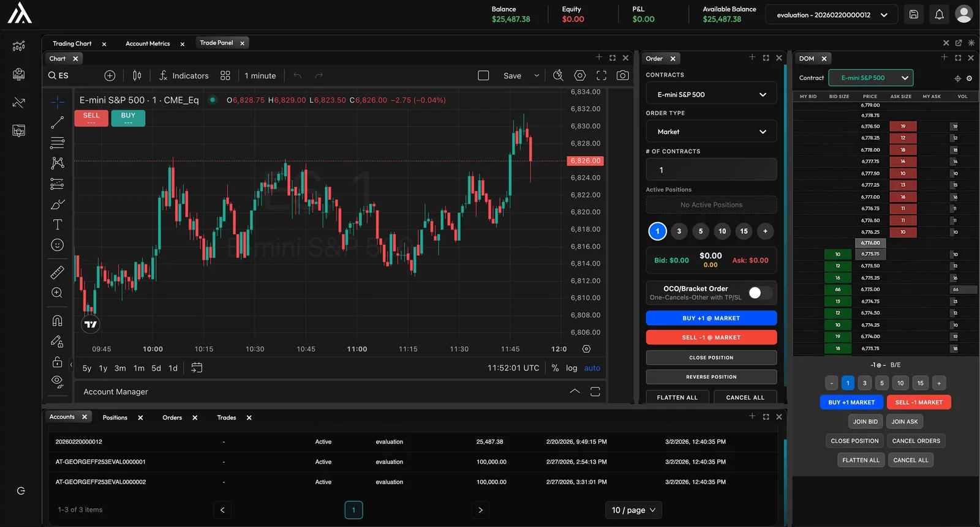Select the 1 minute interval button
Viewport: 980px width, 527px height.
tap(260, 75)
